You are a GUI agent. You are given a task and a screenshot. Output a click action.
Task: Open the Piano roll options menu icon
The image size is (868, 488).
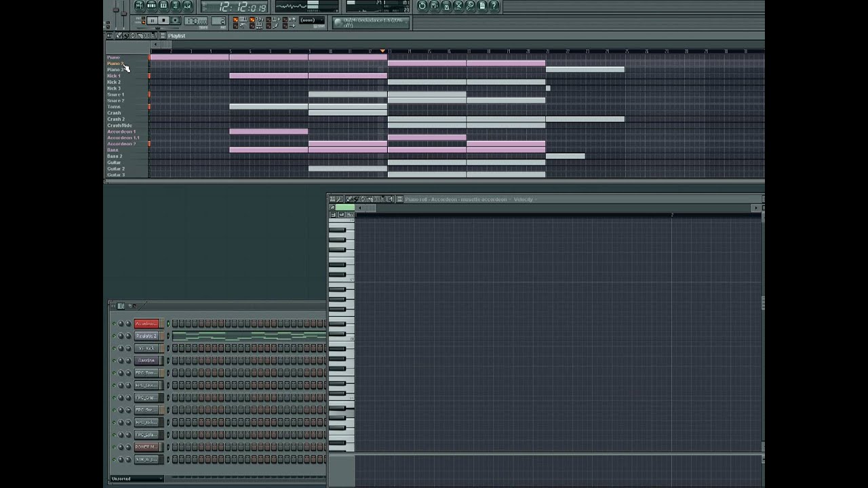tap(332, 199)
